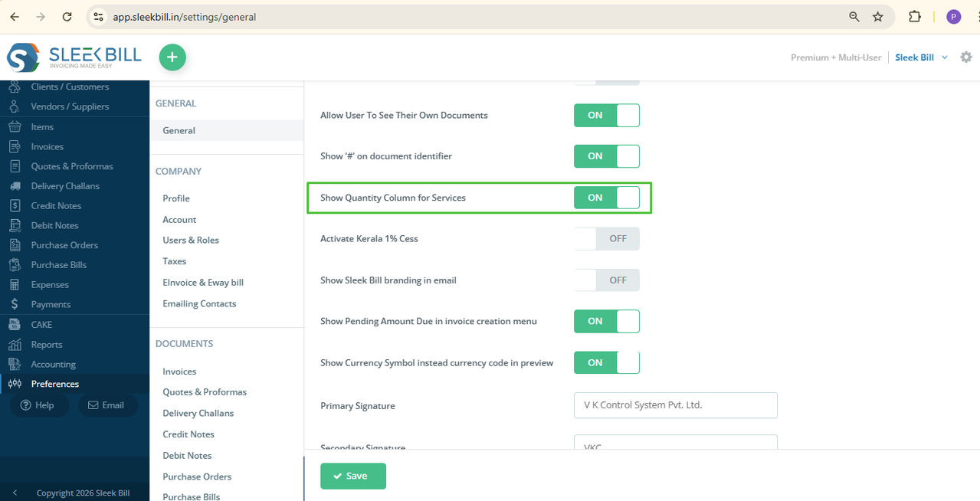This screenshot has height=501, width=980.
Task: Collapse the sidebar with the bottom arrow
Action: (15, 493)
